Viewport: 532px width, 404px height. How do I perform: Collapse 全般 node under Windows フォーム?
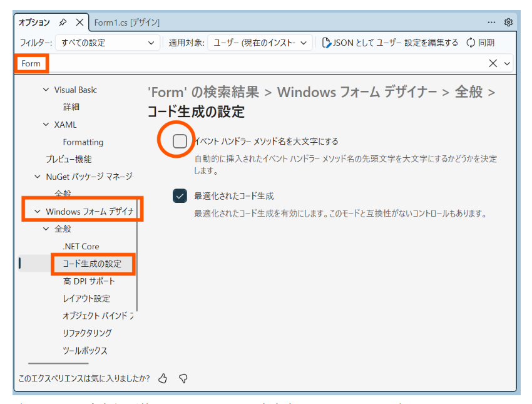click(46, 229)
